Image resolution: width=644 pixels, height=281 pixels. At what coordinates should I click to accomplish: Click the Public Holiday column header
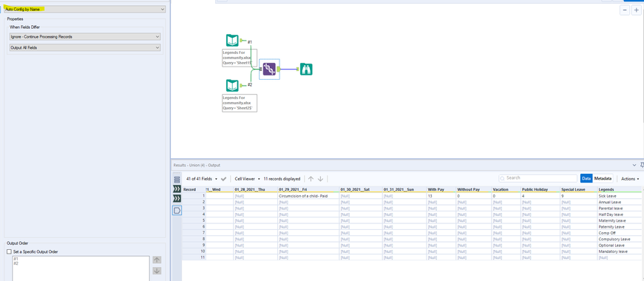click(540, 189)
